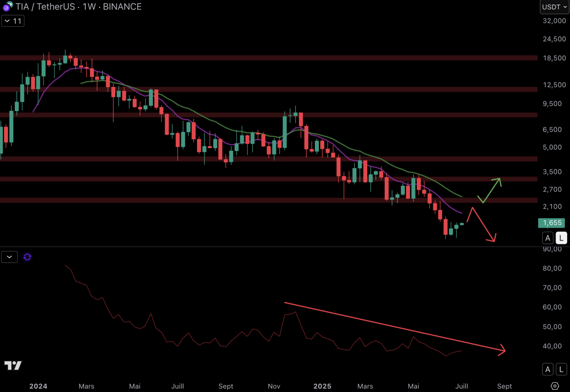Toggle auto scale A on price chart

[548, 238]
